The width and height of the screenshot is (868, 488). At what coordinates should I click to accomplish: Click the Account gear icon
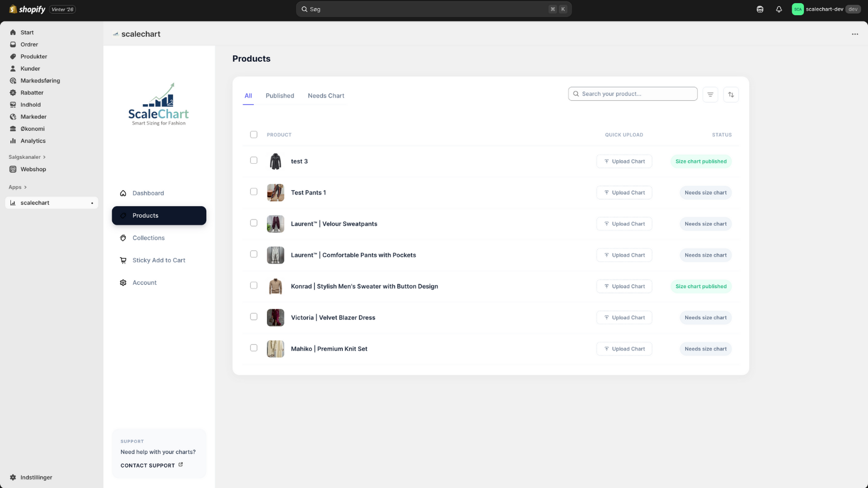(x=123, y=282)
